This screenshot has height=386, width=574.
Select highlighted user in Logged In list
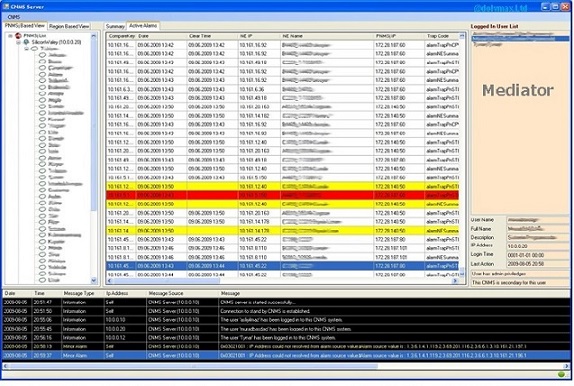pos(520,38)
